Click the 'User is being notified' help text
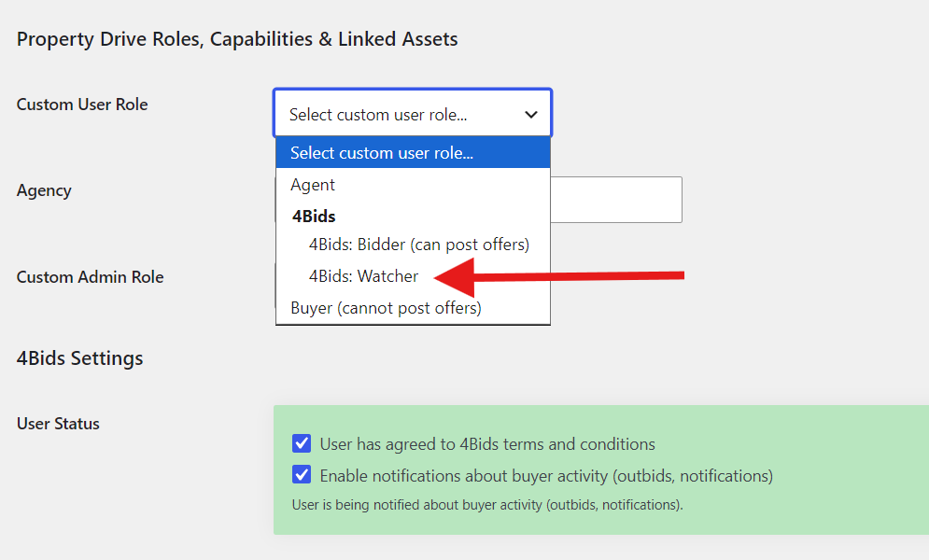The height and width of the screenshot is (560, 929). click(487, 505)
